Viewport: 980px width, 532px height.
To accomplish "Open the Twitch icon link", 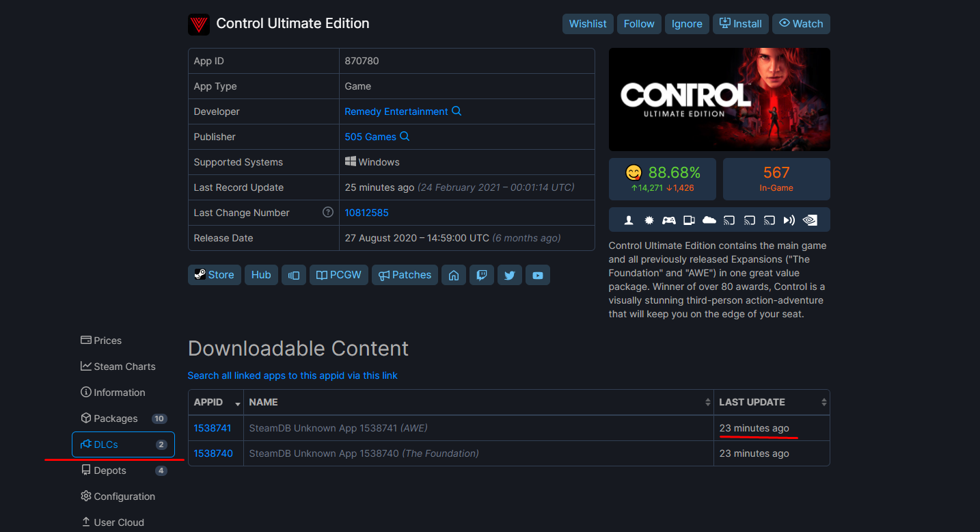I will (482, 275).
